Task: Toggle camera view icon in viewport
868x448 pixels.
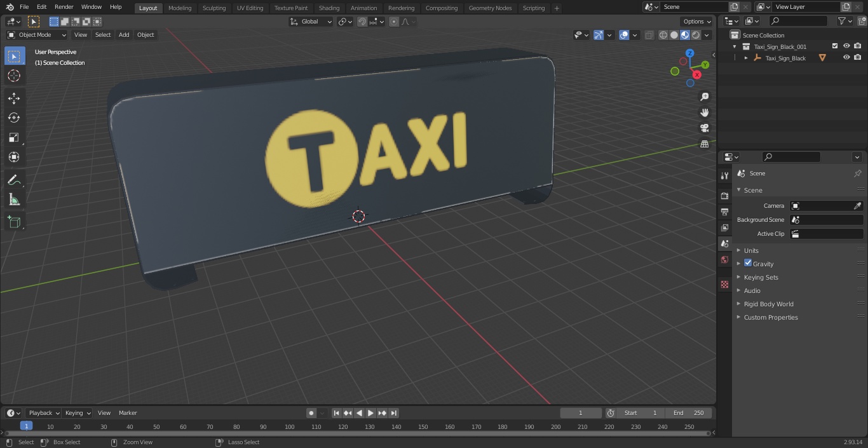Action: 704,128
